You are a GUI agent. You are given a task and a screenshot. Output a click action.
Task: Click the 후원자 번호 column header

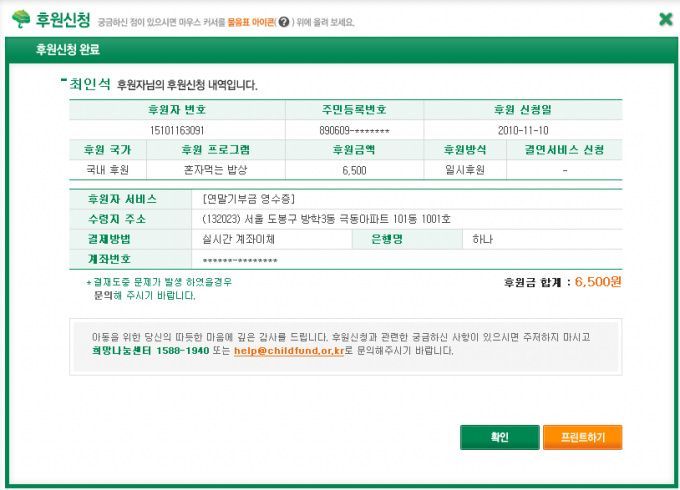177,110
